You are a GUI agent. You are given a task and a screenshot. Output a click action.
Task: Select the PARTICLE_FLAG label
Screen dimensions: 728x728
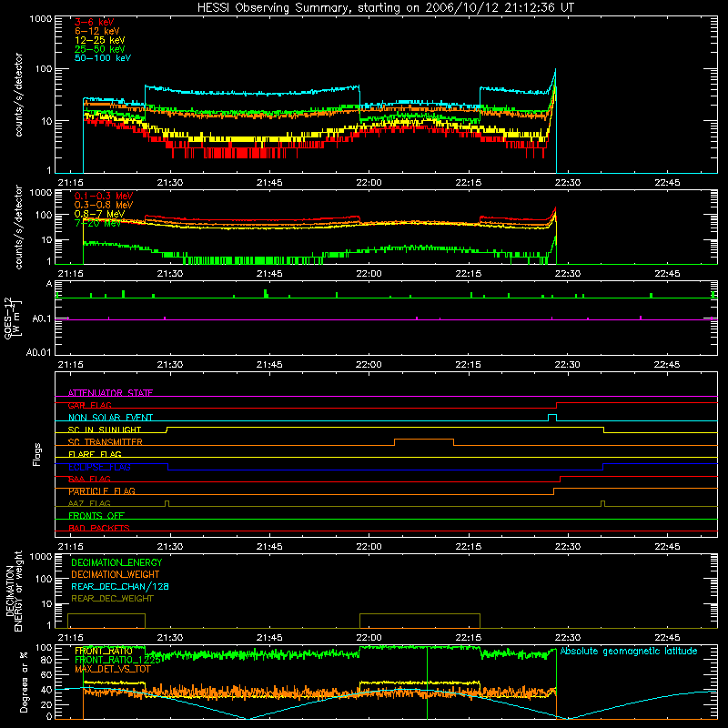[102, 491]
